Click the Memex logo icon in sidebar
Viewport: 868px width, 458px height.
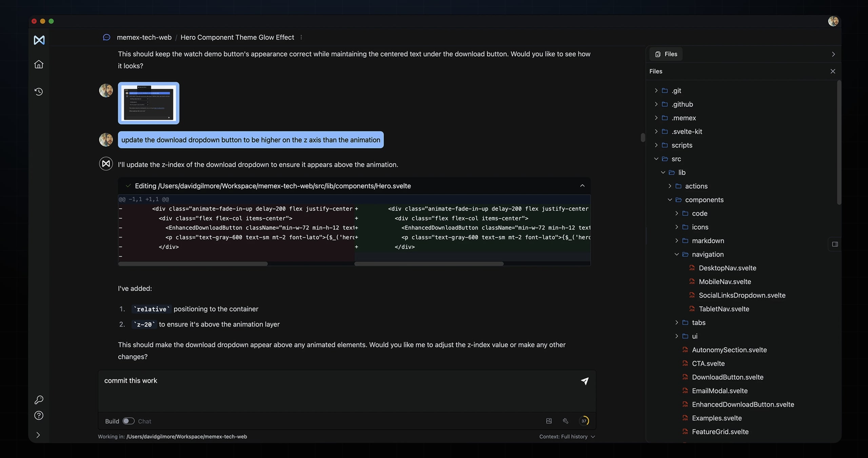point(39,40)
